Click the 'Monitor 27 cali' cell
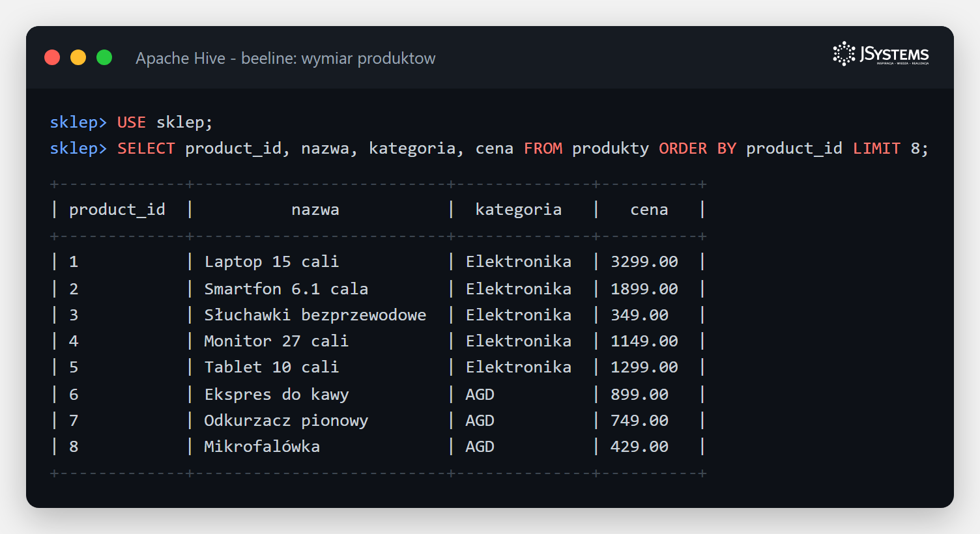 coord(276,341)
